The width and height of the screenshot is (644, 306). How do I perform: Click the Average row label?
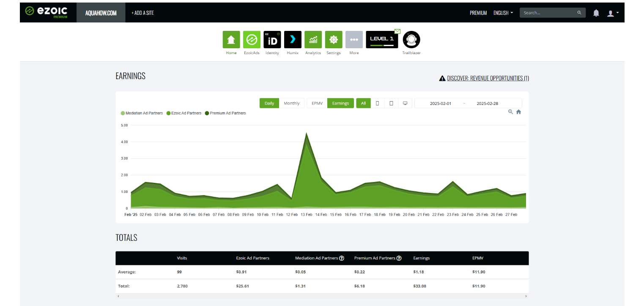(127, 272)
